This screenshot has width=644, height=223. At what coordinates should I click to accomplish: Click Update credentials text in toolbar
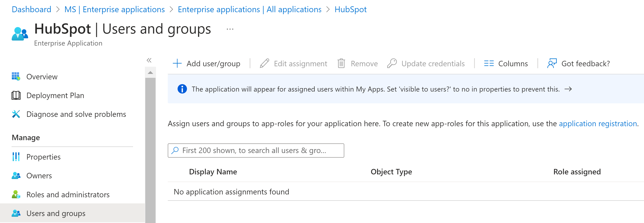(x=433, y=64)
